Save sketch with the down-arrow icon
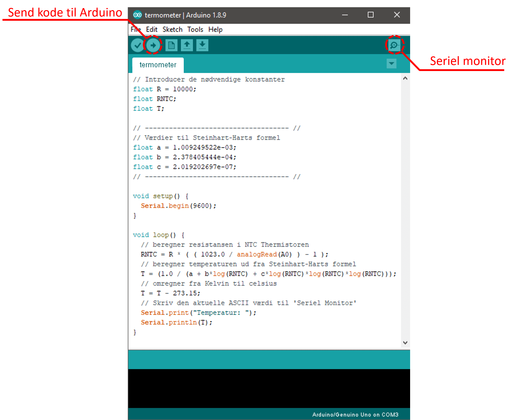Viewport: 514px width, 420px height. pyautogui.click(x=202, y=45)
